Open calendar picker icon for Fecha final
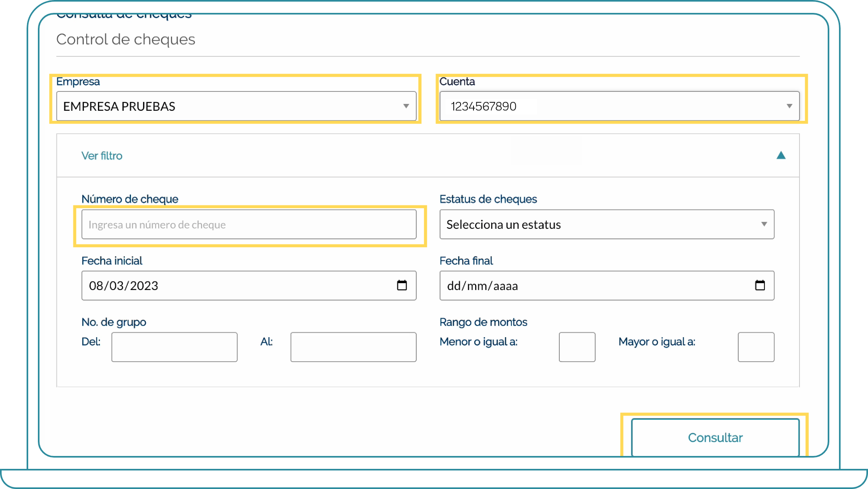Viewport: 868px width, 489px height. 760,286
